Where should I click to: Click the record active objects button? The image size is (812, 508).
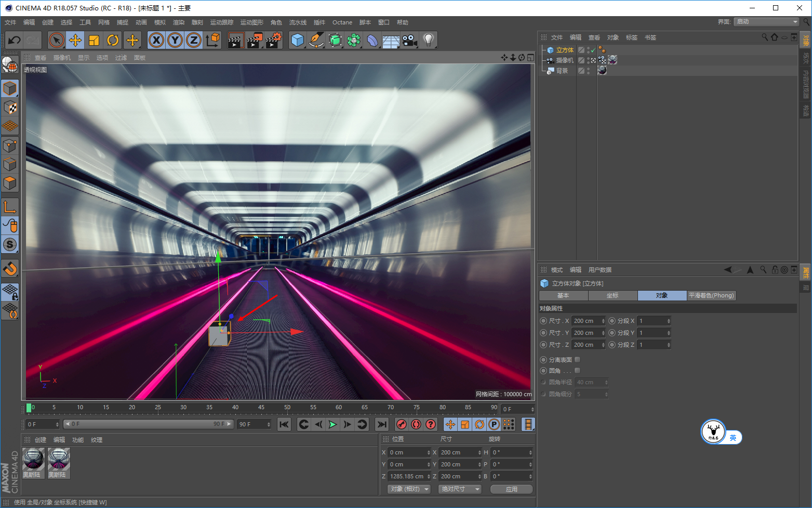401,424
